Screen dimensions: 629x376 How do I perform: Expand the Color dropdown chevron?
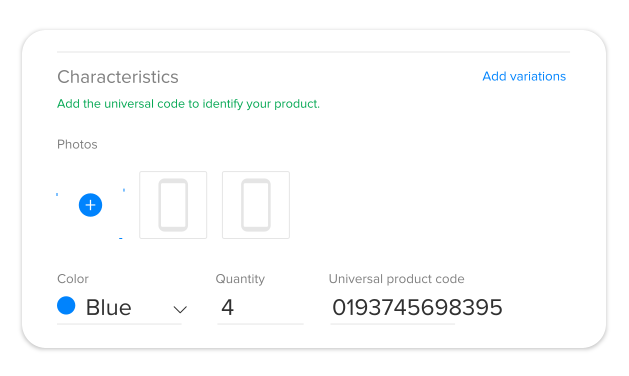pyautogui.click(x=180, y=309)
